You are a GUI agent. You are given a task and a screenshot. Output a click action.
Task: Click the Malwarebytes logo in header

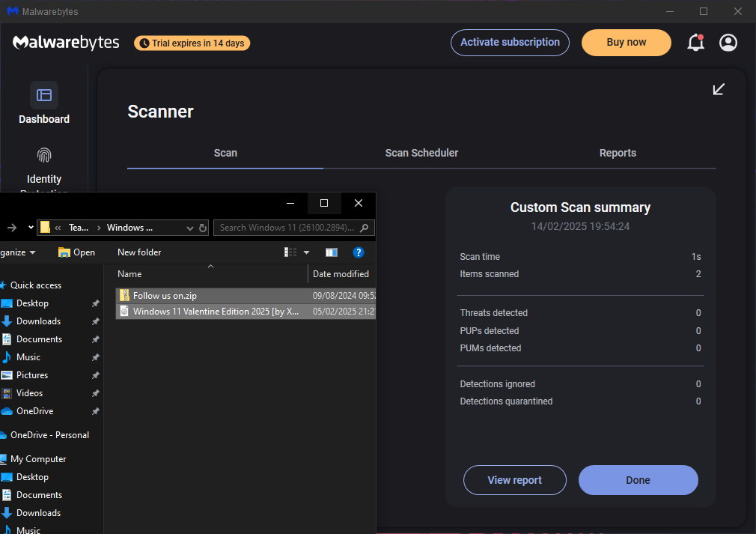(66, 43)
